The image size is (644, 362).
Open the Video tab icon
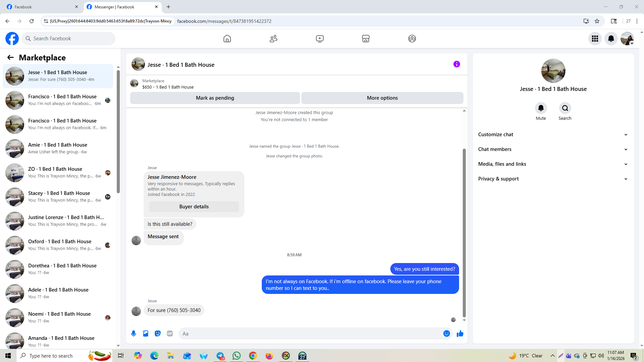[320, 39]
